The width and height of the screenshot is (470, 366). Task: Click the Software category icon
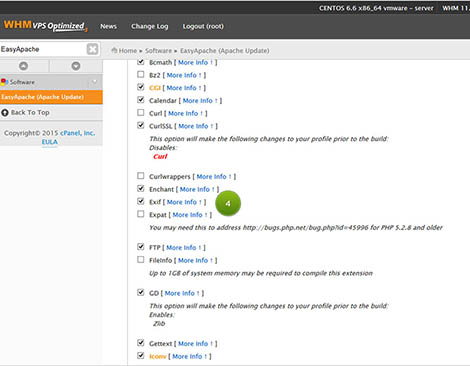click(x=4, y=82)
